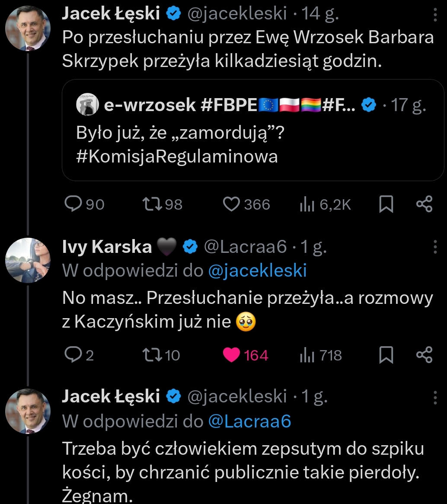447x504 pixels.
Task: Open more options on Jacek Łęski's last reply
Action: coord(435,398)
